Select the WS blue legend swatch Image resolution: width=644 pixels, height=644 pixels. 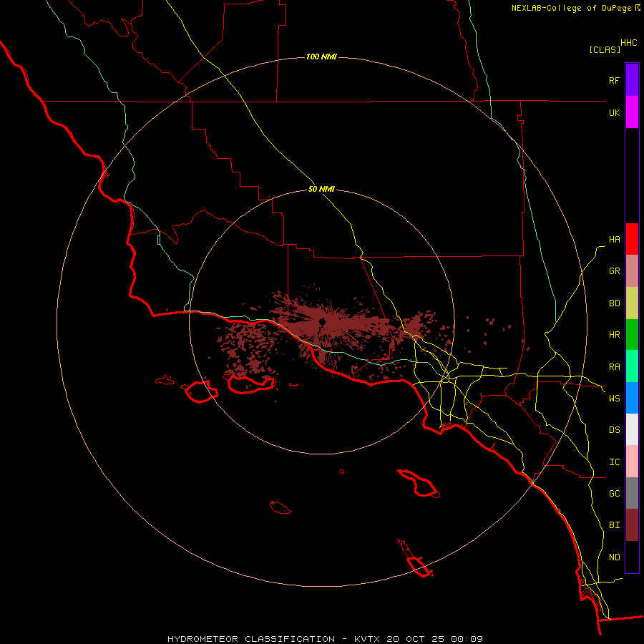pyautogui.click(x=632, y=398)
